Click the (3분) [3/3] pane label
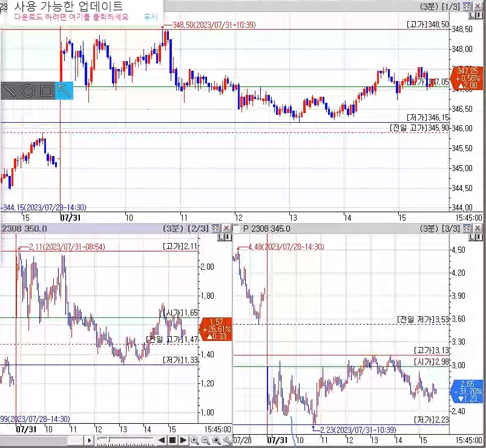486x448 pixels. pyautogui.click(x=440, y=229)
